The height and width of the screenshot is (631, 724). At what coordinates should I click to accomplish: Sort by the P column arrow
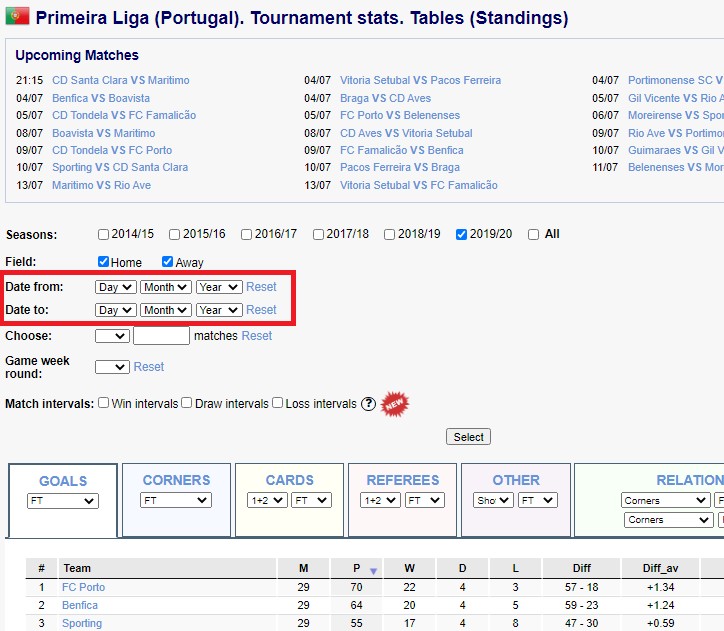click(374, 571)
